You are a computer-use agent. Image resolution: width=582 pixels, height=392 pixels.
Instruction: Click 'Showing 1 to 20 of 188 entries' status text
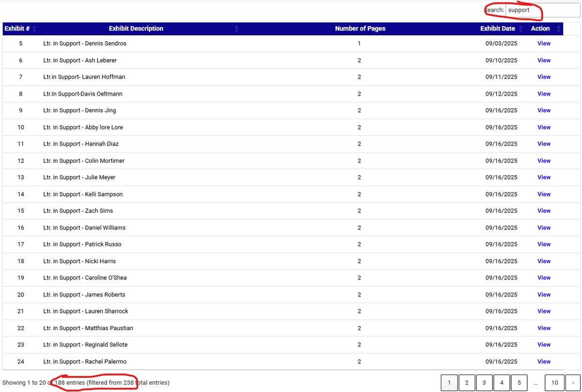pyautogui.click(x=86, y=383)
